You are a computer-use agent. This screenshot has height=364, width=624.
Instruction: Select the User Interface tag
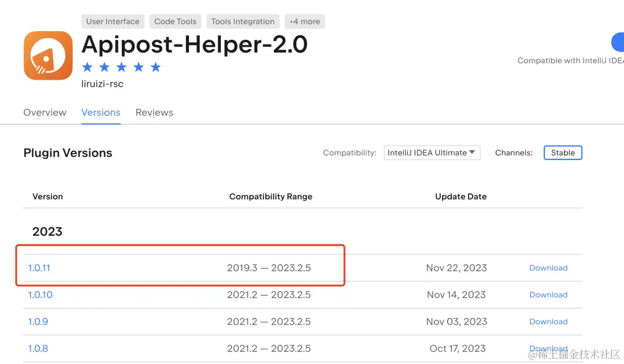click(113, 21)
